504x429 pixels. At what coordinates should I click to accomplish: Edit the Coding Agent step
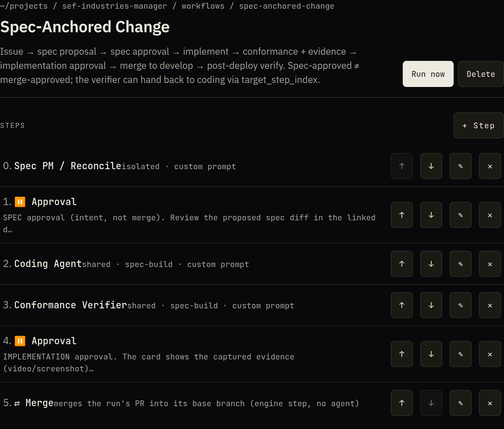pos(461,264)
